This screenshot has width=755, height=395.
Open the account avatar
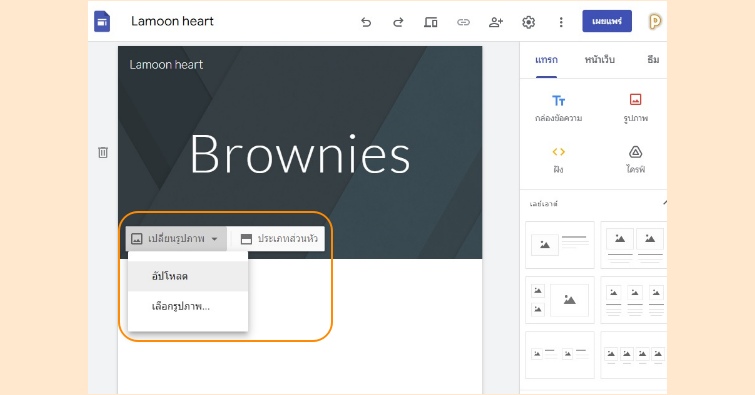pos(655,21)
